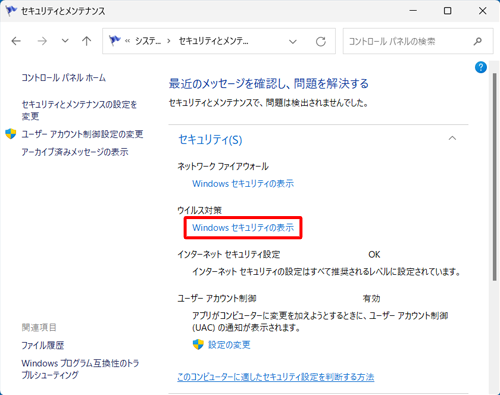Open Windows セキュリティの表示 under ウイルス対策
This screenshot has width=500, height=395.
point(243,228)
